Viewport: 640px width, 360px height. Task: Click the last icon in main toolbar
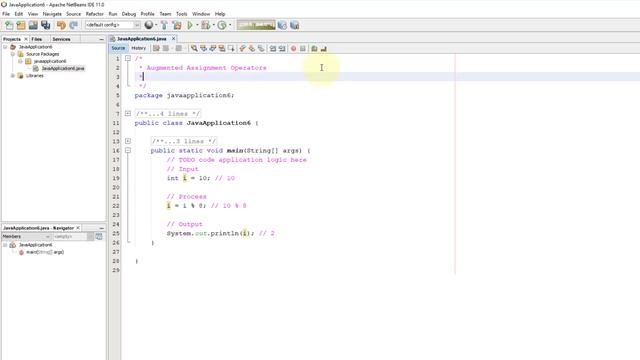pyautogui.click(x=294, y=25)
